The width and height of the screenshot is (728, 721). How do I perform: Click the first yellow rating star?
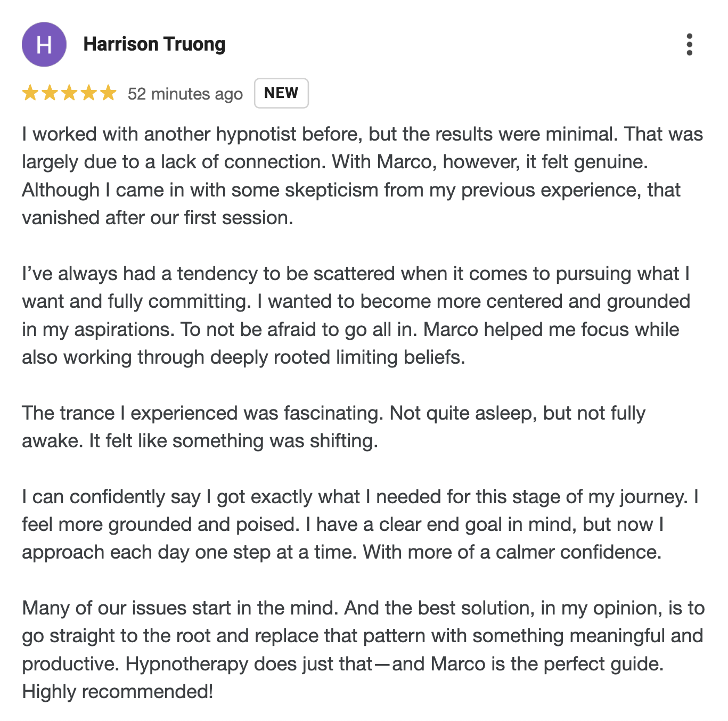coord(30,93)
